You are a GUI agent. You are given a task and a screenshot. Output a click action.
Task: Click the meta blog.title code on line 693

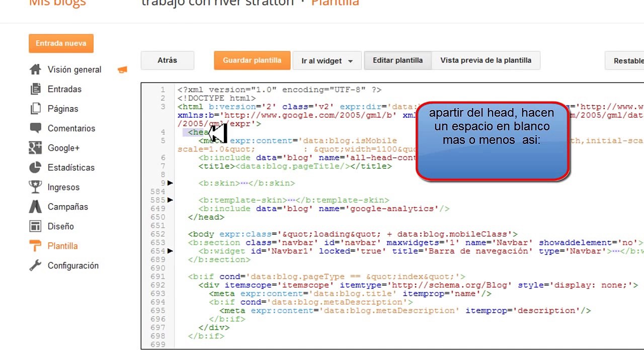tap(350, 294)
